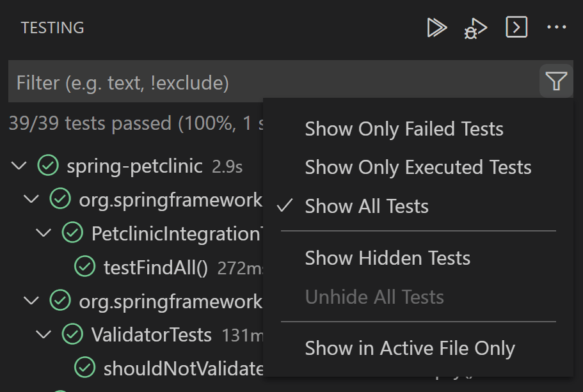Select Show Only Failed Tests

tap(404, 129)
